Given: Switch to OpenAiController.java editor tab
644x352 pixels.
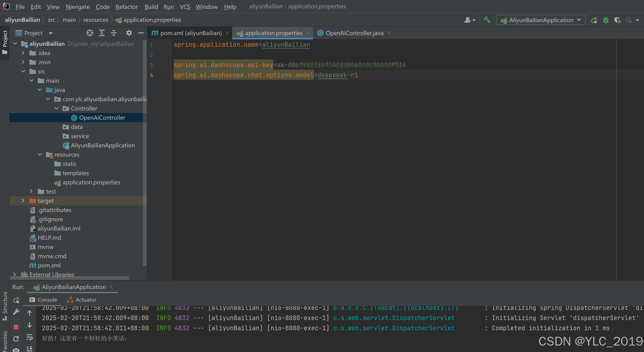Looking at the screenshot, I should 354,33.
